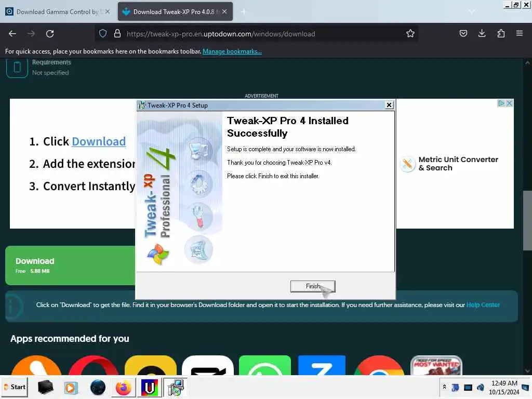Open the Firefox downloads panel
Image resolution: width=532 pixels, height=399 pixels.
click(x=482, y=33)
